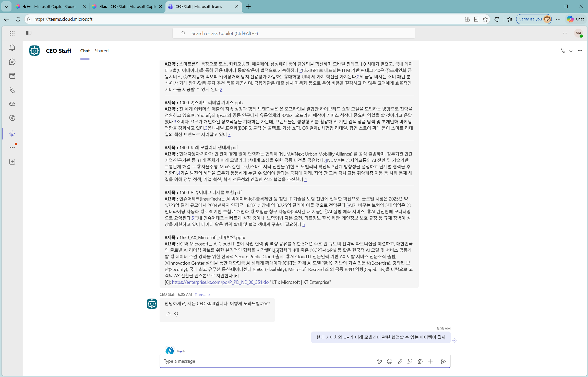Click the file title '1000_2)스마트 리테일·커머스.pptx'

[211, 103]
